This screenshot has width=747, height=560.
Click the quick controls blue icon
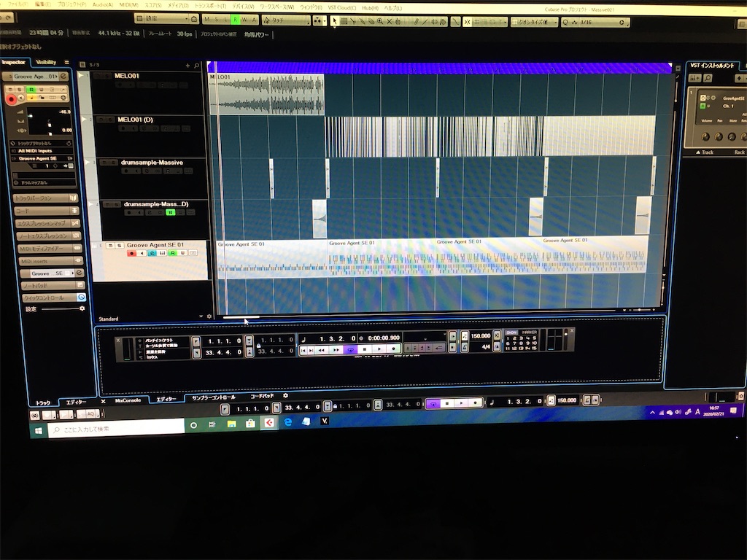point(82,297)
